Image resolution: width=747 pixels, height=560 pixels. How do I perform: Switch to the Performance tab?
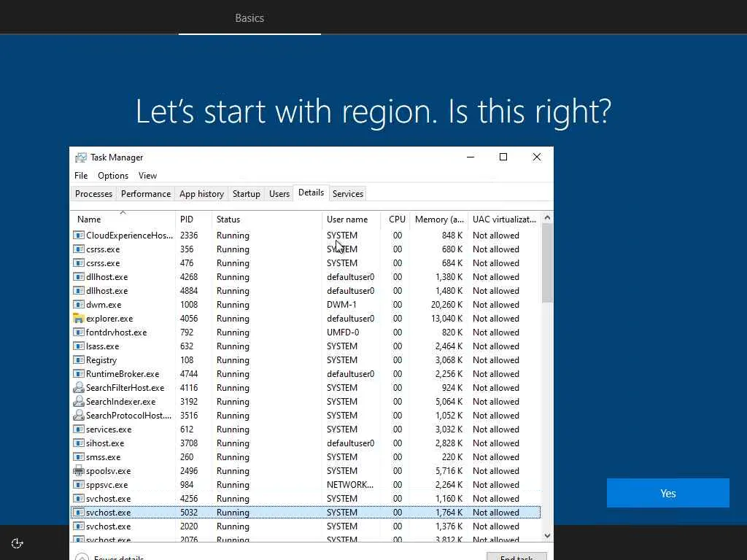pyautogui.click(x=146, y=194)
